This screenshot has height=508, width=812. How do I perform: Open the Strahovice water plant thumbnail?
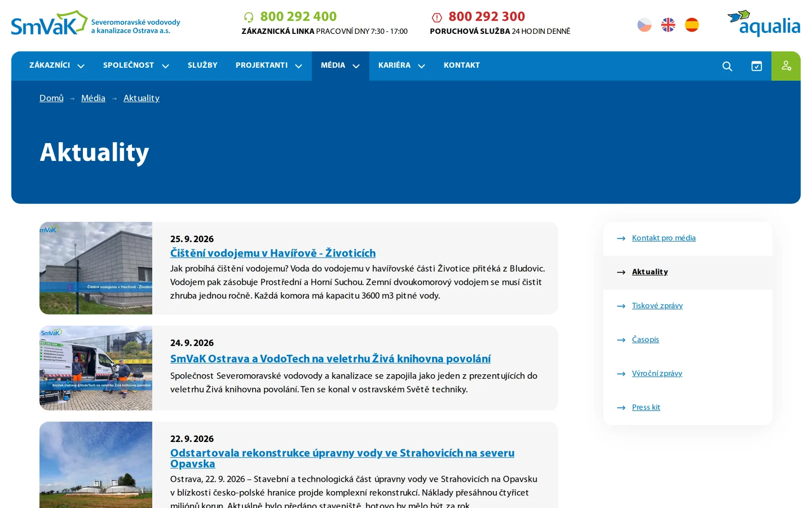pyautogui.click(x=96, y=465)
